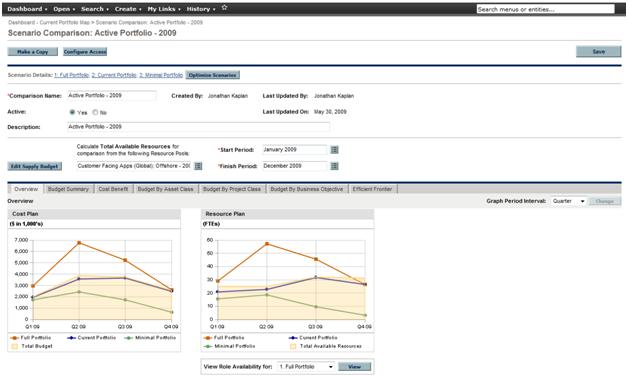Switch to Budget By Business Objective tab
This screenshot has width=628, height=377.
307,189
